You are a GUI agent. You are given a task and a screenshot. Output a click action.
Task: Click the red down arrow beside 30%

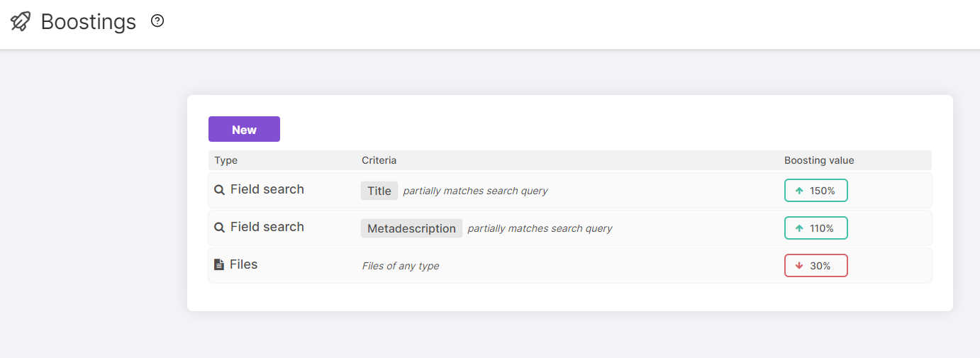click(x=799, y=266)
